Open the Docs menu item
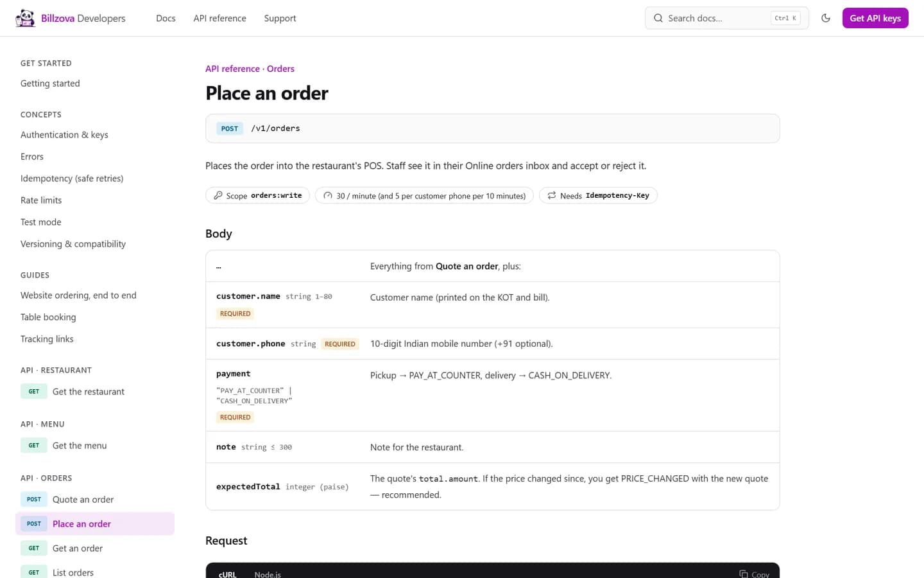The image size is (924, 578). (166, 18)
